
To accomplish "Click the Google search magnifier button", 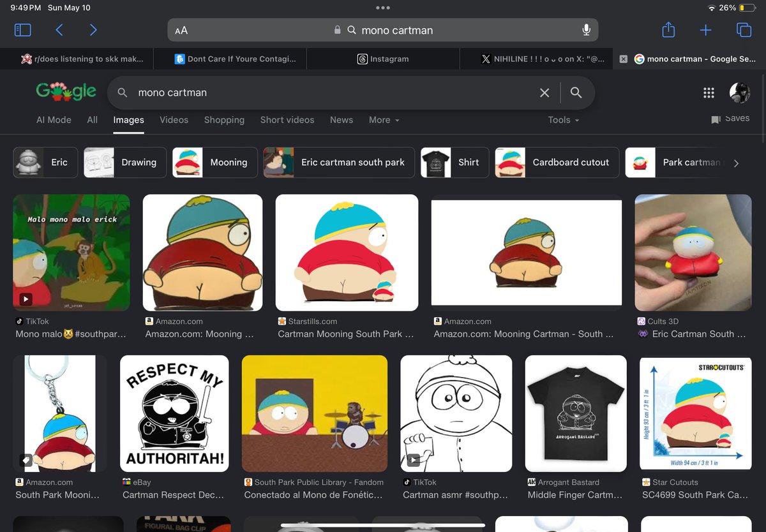I will click(x=576, y=92).
